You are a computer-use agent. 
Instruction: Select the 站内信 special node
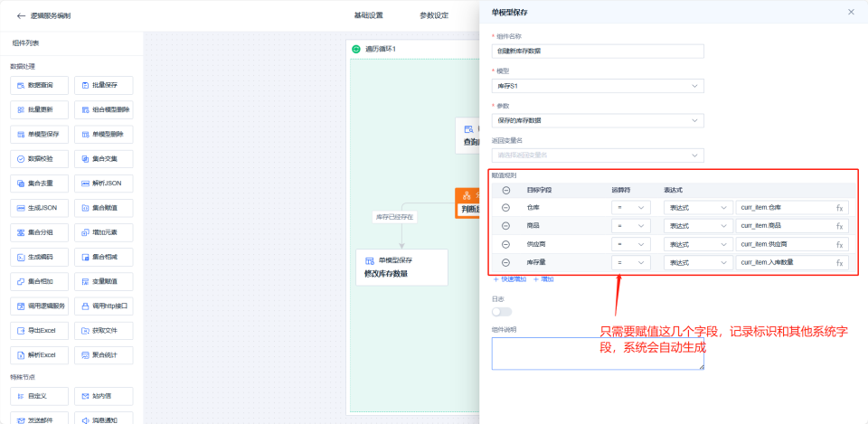pyautogui.click(x=103, y=396)
